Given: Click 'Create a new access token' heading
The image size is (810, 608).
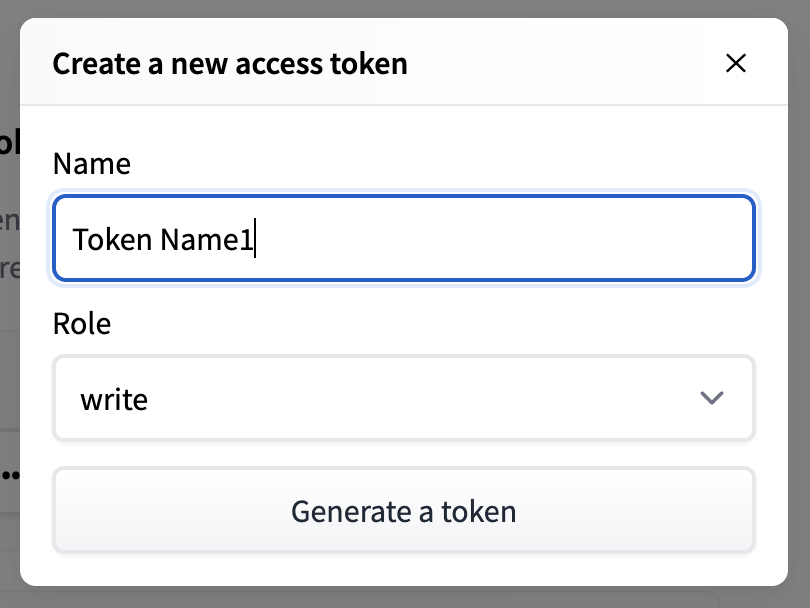Looking at the screenshot, I should click(x=230, y=65).
